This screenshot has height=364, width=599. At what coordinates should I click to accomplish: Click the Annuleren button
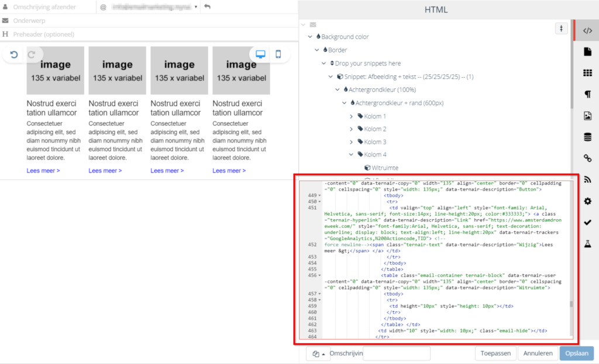point(538,353)
